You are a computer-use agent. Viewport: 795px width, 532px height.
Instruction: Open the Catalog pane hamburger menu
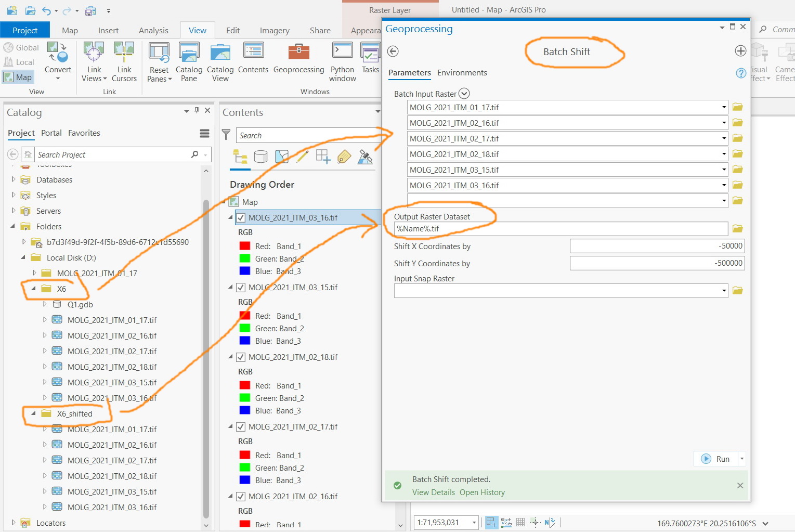(x=204, y=134)
